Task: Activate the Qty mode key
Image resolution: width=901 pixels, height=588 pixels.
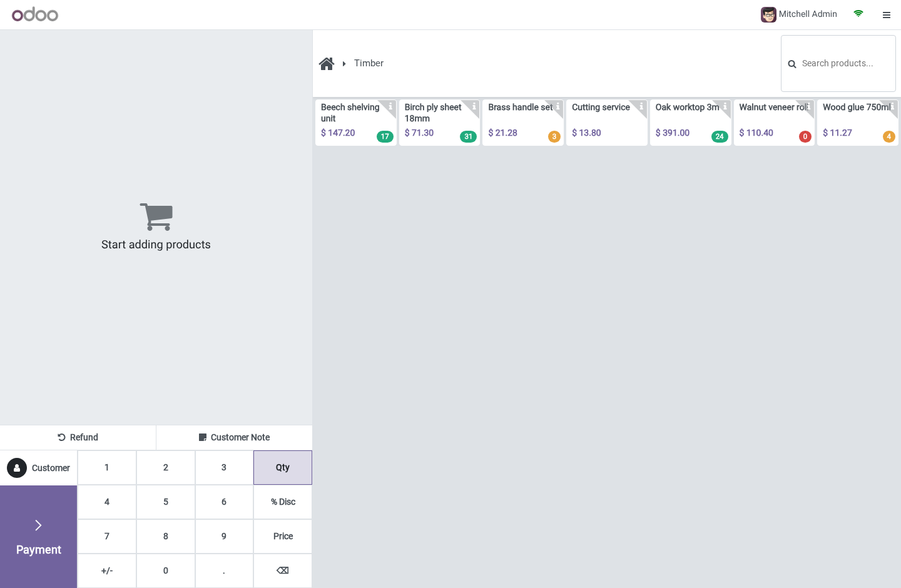Action: click(x=283, y=467)
